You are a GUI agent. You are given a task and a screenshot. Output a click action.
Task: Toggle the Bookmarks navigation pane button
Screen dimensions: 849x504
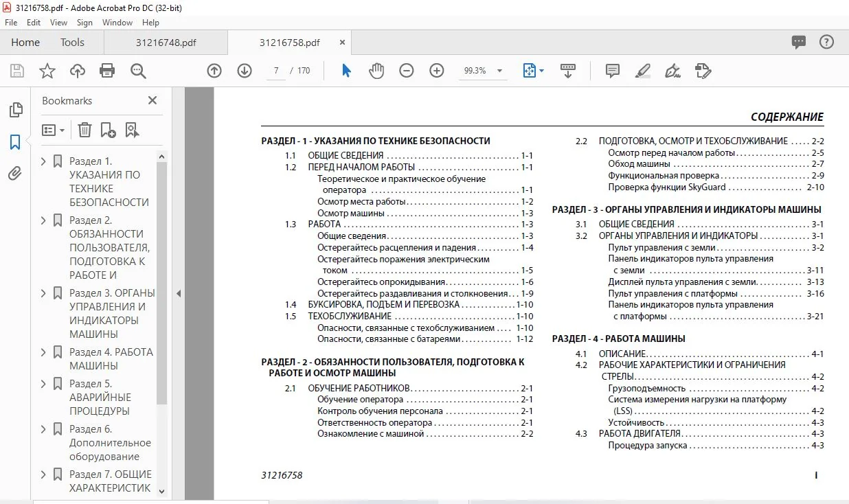(15, 142)
